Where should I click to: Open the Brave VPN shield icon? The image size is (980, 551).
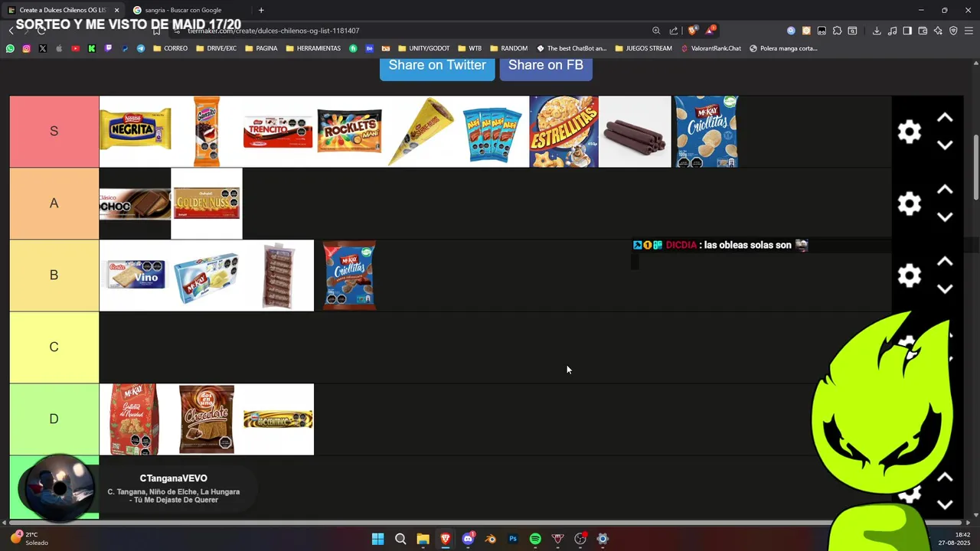(953, 31)
